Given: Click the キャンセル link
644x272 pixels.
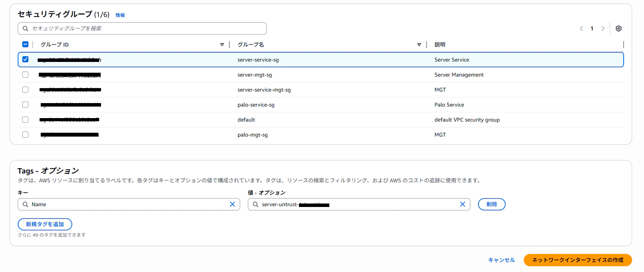Looking at the screenshot, I should pyautogui.click(x=501, y=260).
